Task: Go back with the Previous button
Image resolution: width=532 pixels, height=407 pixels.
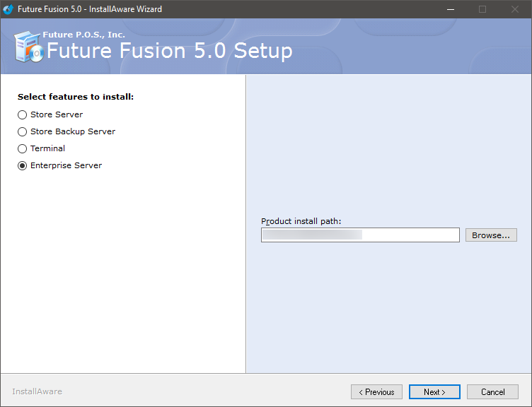Action: (376, 391)
